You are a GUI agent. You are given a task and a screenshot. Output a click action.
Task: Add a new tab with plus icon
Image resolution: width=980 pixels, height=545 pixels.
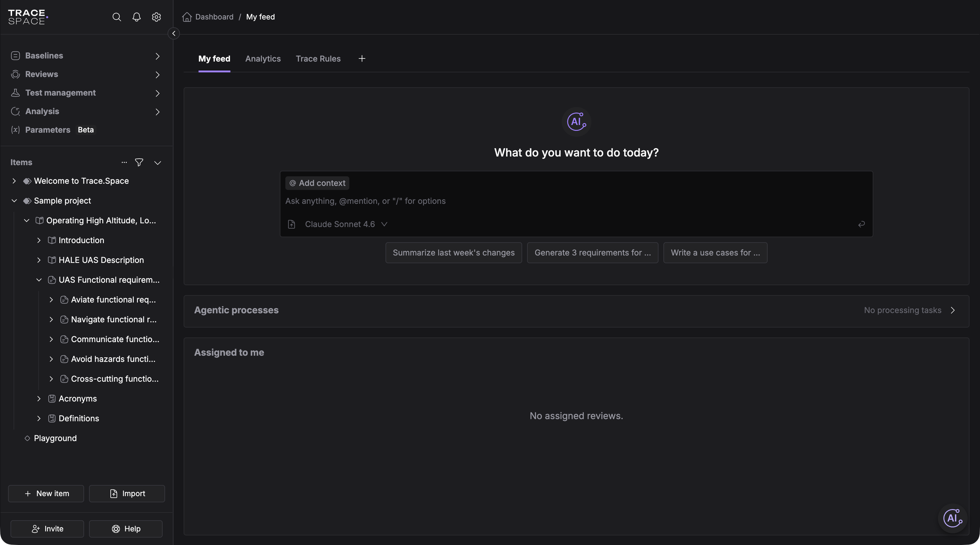coord(362,58)
